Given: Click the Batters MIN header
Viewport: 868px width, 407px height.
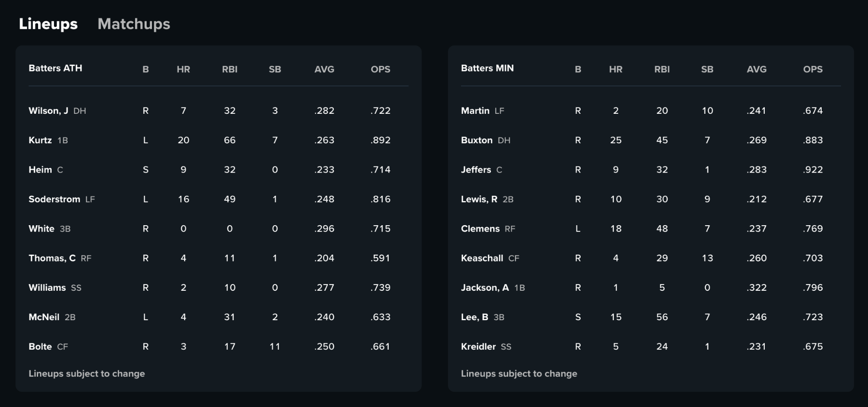Looking at the screenshot, I should [x=487, y=68].
